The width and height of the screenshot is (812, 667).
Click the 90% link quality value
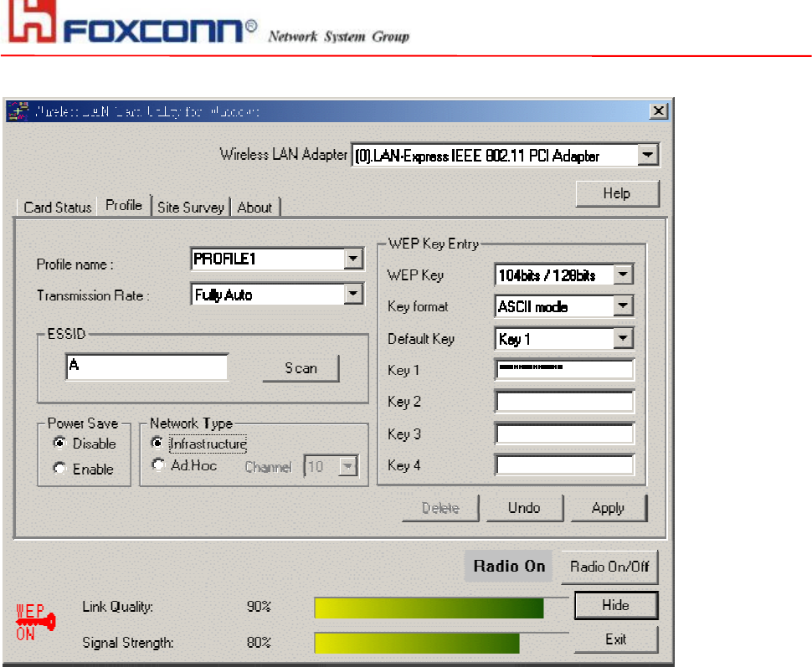pos(259,607)
